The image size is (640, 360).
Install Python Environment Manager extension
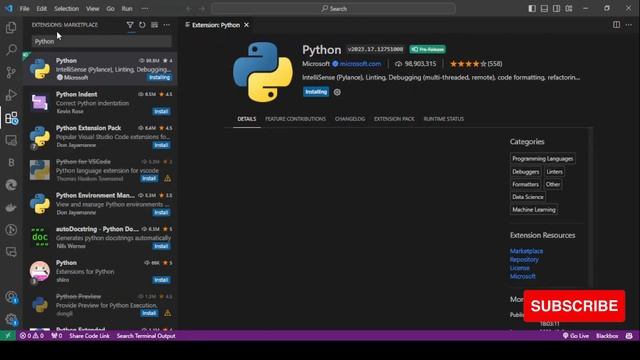coord(161,213)
